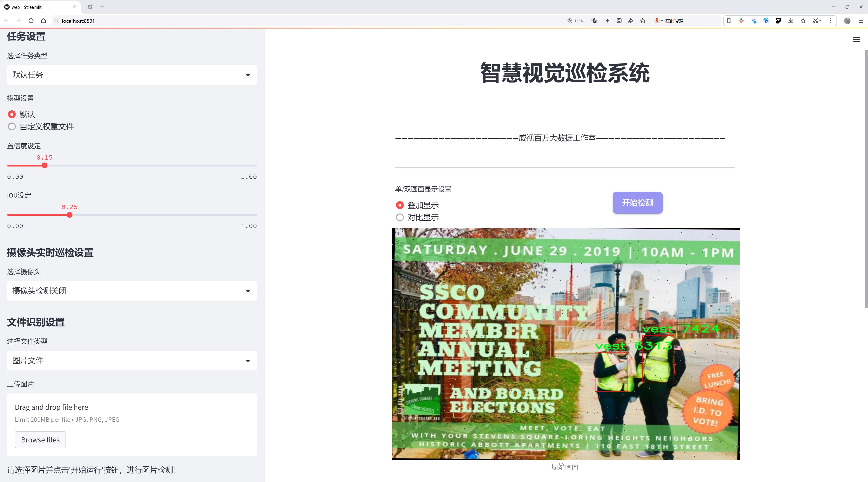Open a new browser tab with plus
Image resolution: width=868 pixels, height=482 pixels.
pos(102,7)
